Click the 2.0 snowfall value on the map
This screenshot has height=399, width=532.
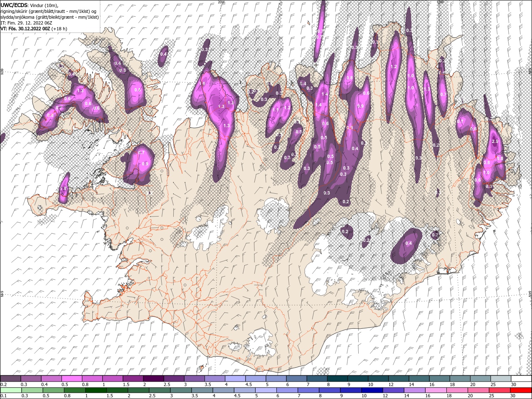[495, 141]
